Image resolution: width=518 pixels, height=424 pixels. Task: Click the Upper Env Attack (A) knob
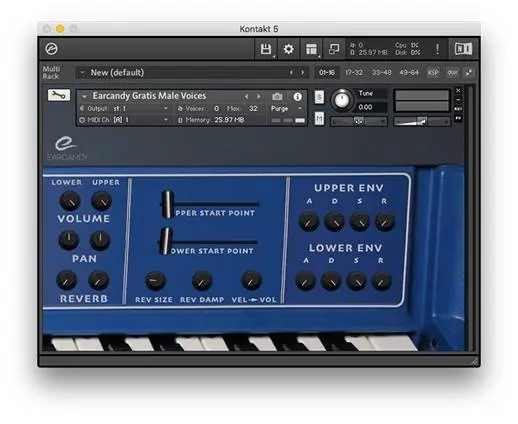(x=309, y=222)
